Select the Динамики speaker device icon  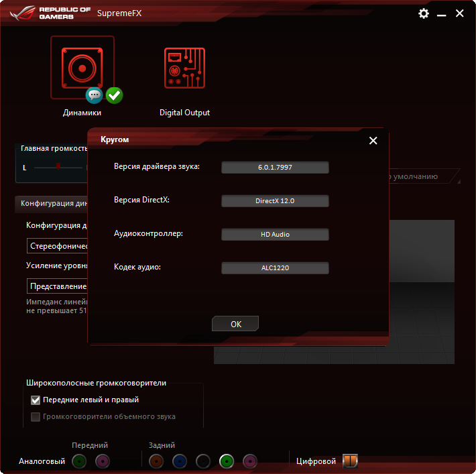click(82, 68)
